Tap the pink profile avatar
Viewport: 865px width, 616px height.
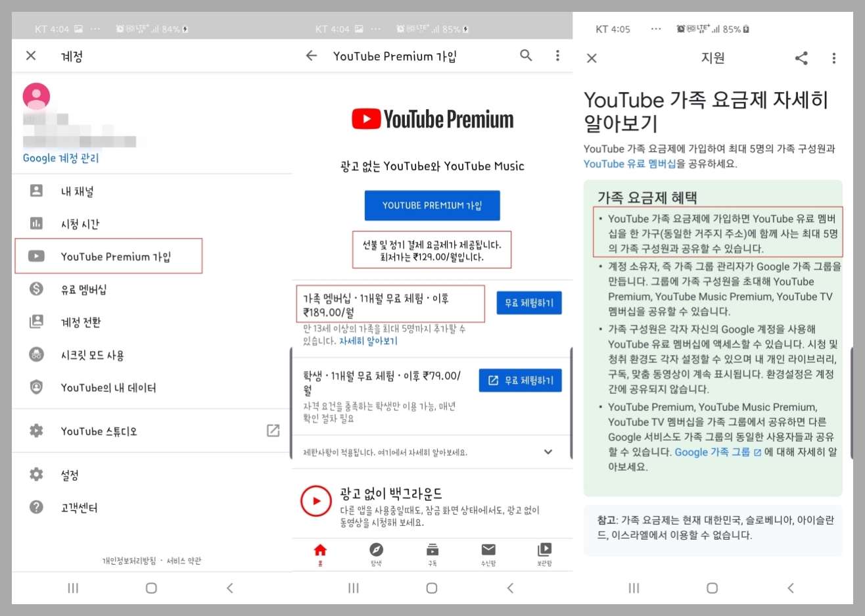36,96
